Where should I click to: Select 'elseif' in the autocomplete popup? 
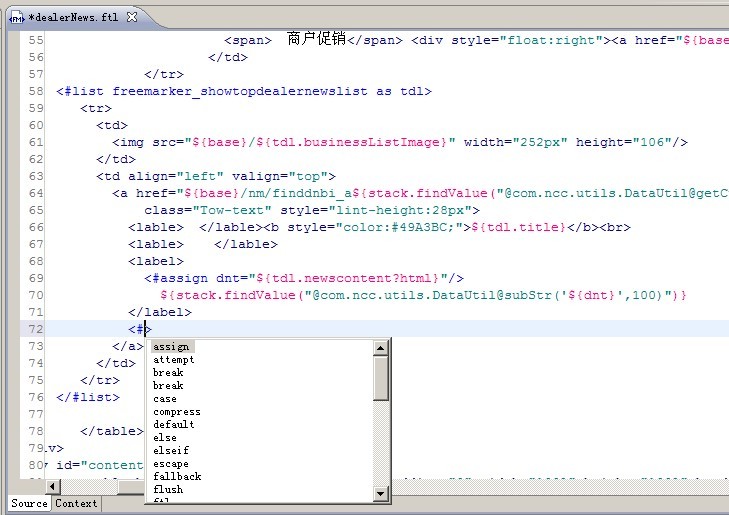pos(171,451)
